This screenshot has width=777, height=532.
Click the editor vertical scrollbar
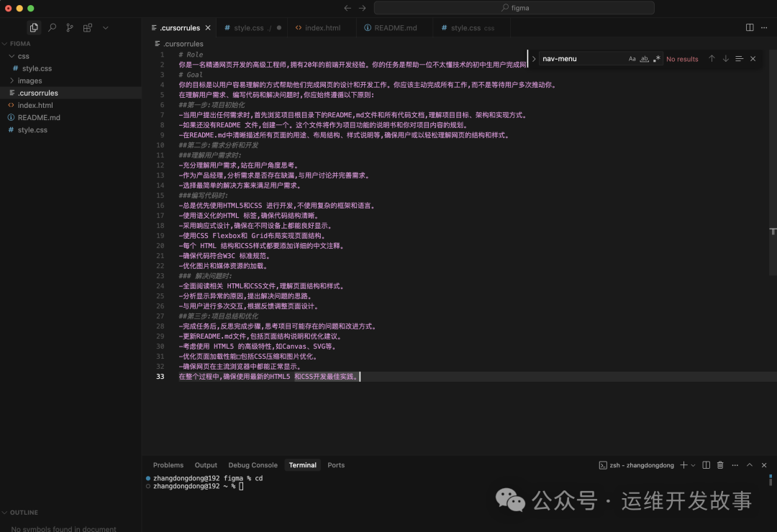coord(773,162)
